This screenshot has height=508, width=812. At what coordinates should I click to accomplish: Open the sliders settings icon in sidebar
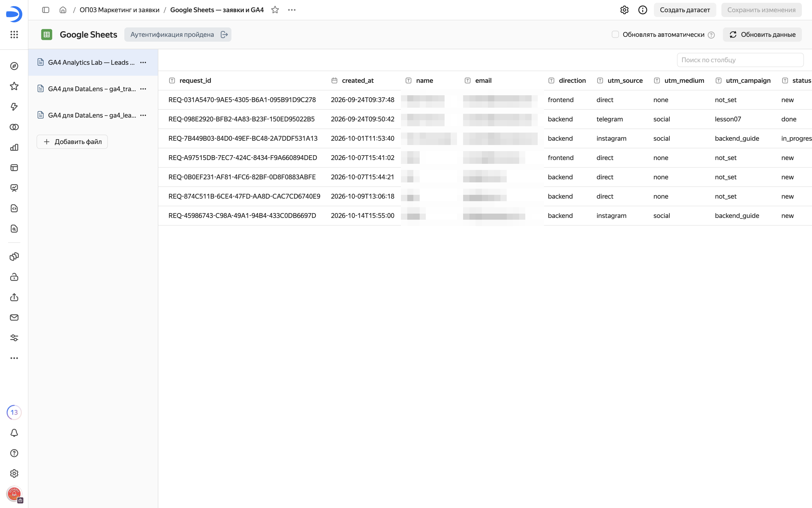[x=14, y=338]
